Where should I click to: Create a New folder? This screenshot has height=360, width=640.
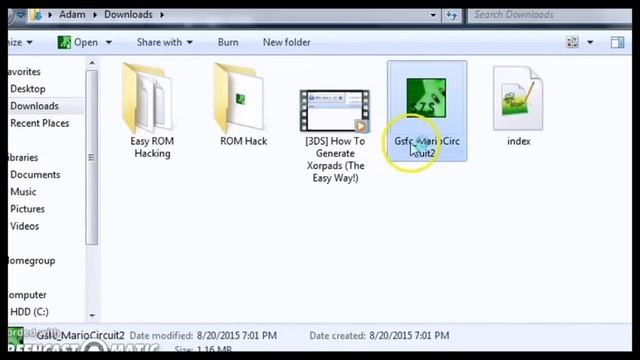point(287,42)
